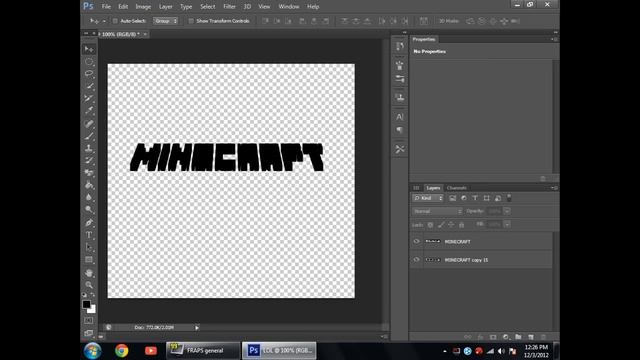The height and width of the screenshot is (360, 640).
Task: Create a new group folder icon
Action: (518, 337)
